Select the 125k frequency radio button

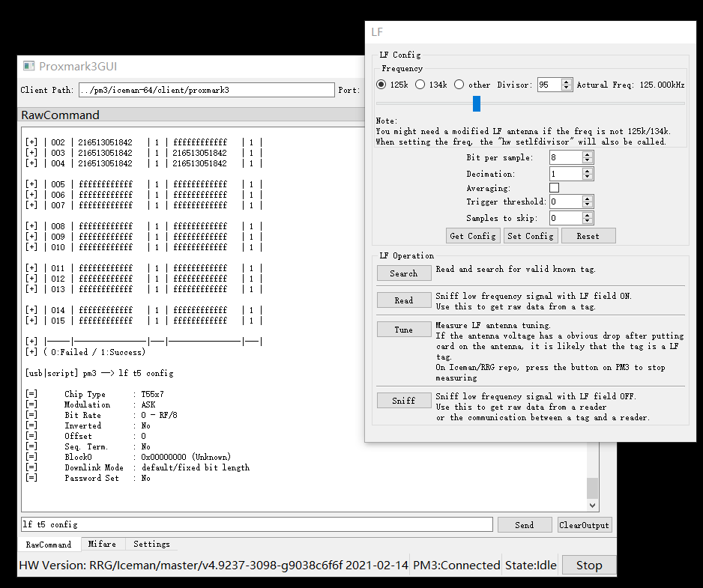coord(381,85)
